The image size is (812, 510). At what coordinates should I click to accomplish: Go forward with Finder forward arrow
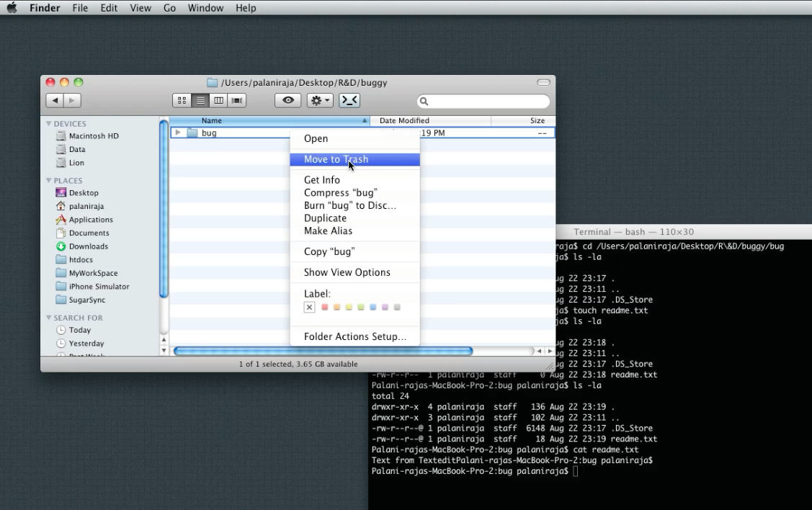(73, 100)
